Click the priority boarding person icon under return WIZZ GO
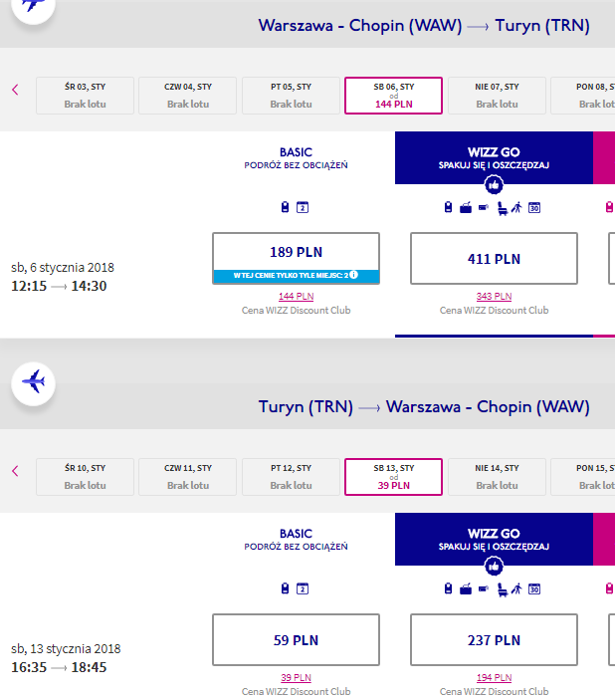The height and width of the screenshot is (700, 615). [x=516, y=588]
